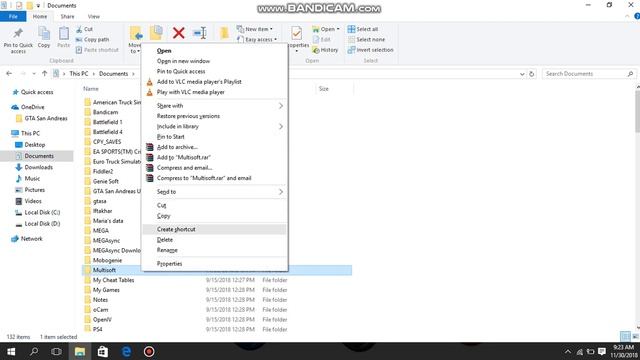This screenshot has width=640, height=360.
Task: Open the File tab
Action: 13,17
